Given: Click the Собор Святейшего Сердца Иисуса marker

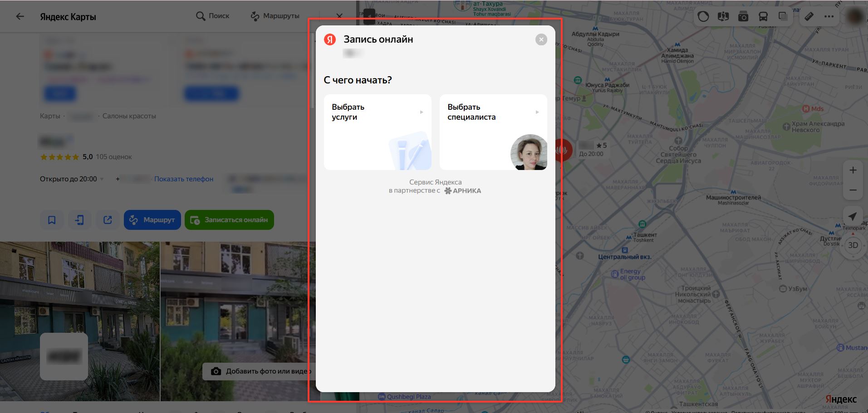Looking at the screenshot, I should 678,151.
